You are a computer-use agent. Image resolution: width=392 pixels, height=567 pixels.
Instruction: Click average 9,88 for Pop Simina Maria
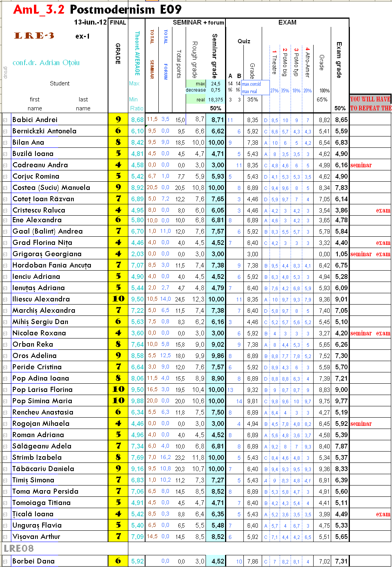(x=137, y=401)
